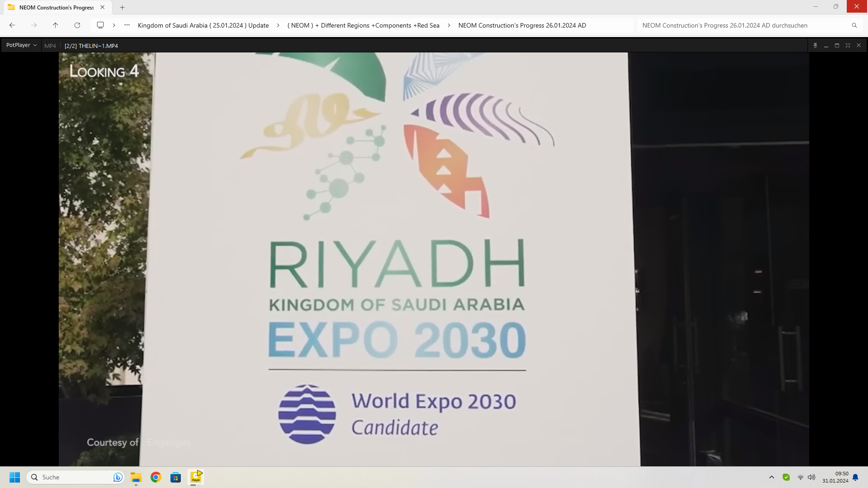Screen dimensions: 868x488
Task: Minimize the PotPlayer window
Action: pyautogui.click(x=826, y=46)
